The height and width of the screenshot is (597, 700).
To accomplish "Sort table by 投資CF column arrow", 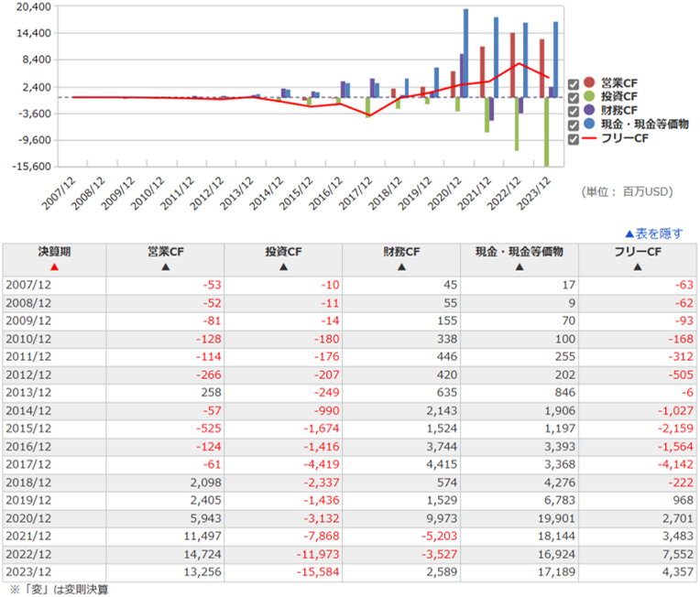I will click(x=283, y=266).
